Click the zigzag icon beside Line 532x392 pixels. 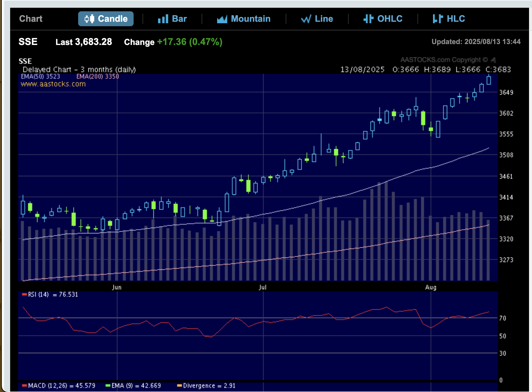tap(306, 19)
